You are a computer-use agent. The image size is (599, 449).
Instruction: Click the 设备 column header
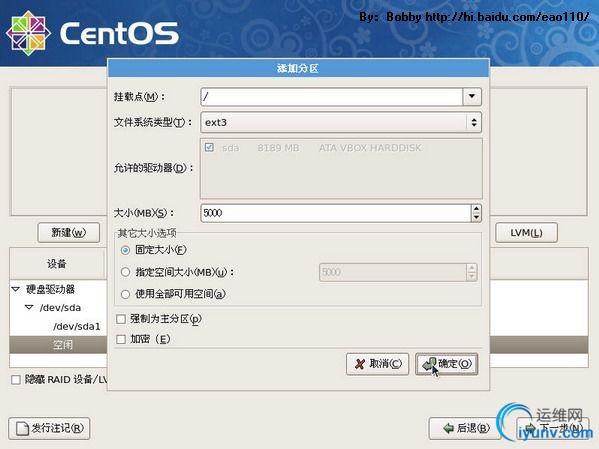pos(57,264)
